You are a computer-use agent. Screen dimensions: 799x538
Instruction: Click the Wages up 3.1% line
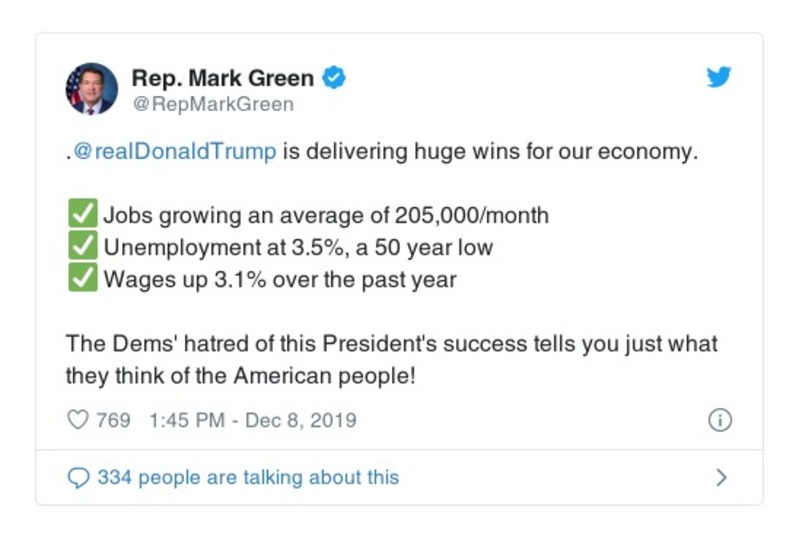tap(280, 278)
